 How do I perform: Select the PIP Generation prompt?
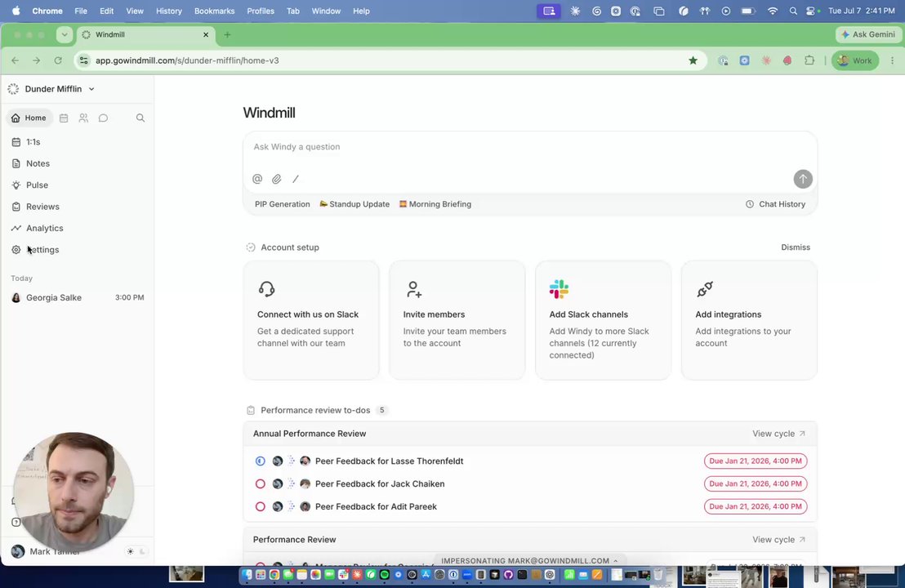pos(283,204)
